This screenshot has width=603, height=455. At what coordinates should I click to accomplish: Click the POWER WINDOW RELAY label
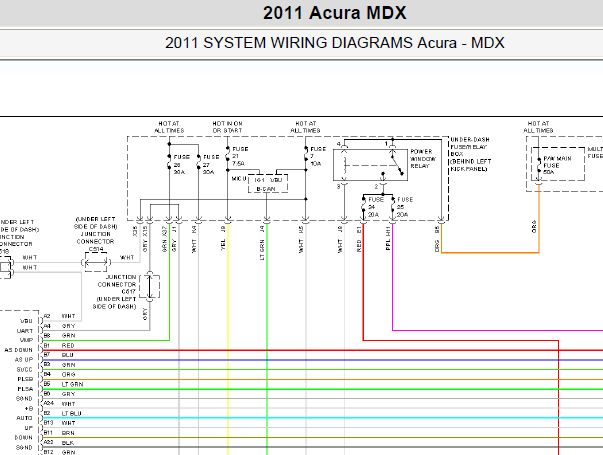pos(423,159)
